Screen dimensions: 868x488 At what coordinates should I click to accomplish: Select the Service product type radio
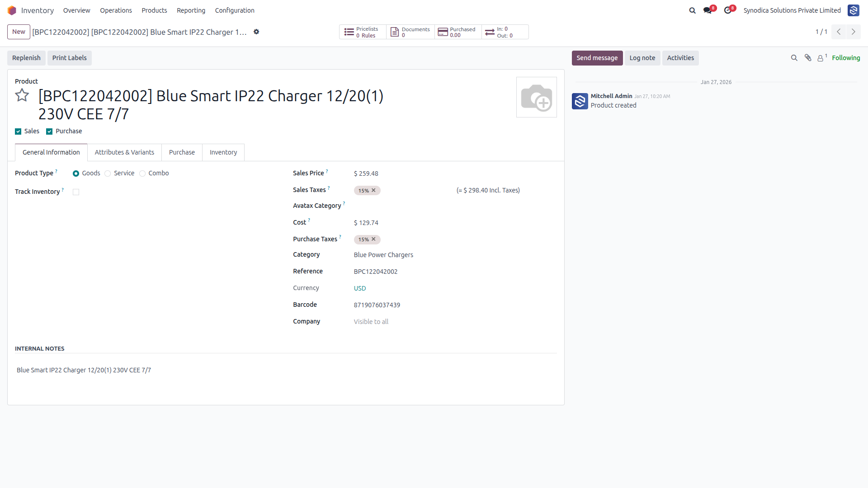pyautogui.click(x=108, y=174)
